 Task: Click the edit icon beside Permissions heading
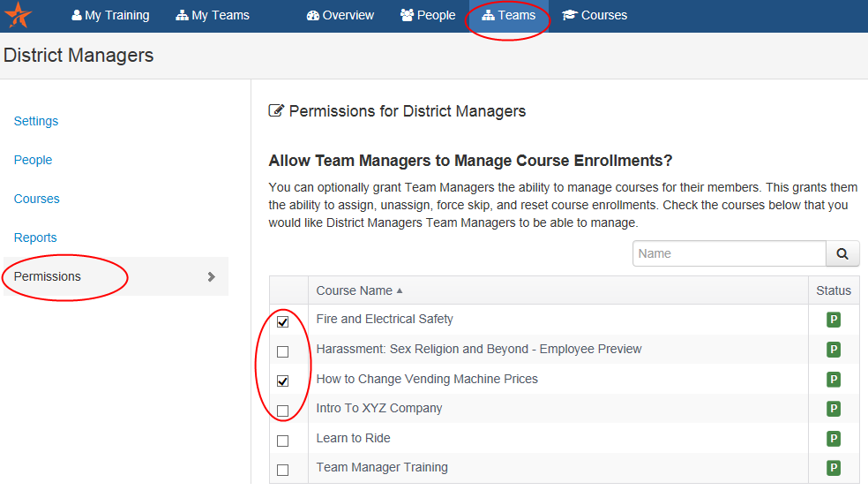[x=276, y=111]
